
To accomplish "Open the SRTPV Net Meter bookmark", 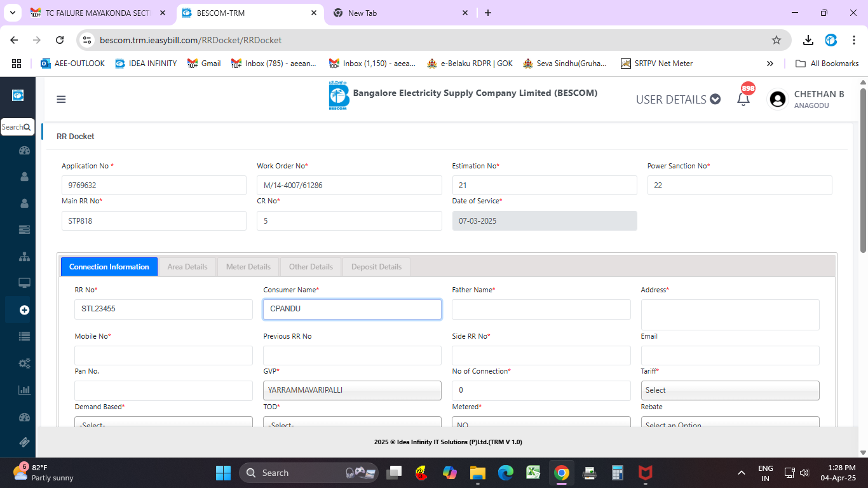I will pos(657,64).
